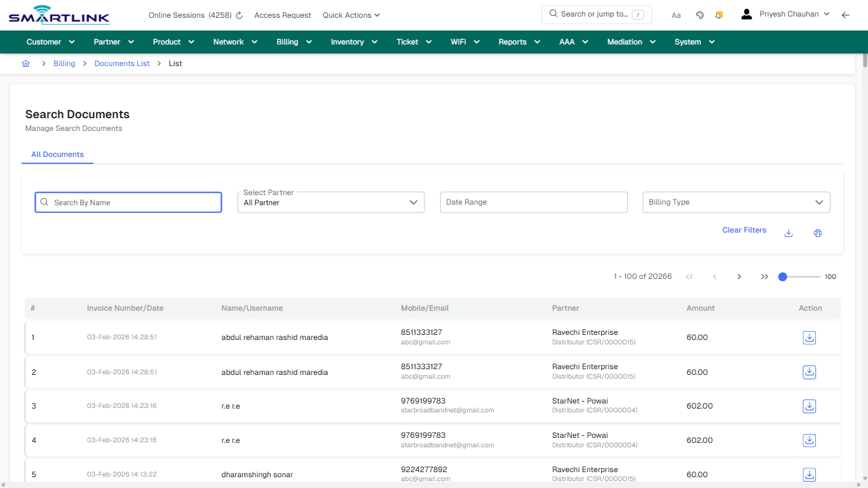Download the invoice for abdul rehaman rashid maredia
868x488 pixels.
click(x=809, y=337)
